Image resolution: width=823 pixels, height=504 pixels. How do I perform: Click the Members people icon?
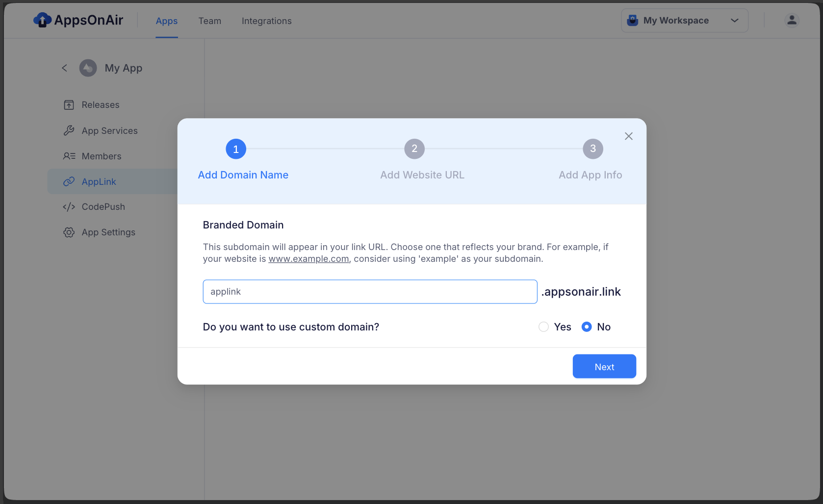[69, 156]
